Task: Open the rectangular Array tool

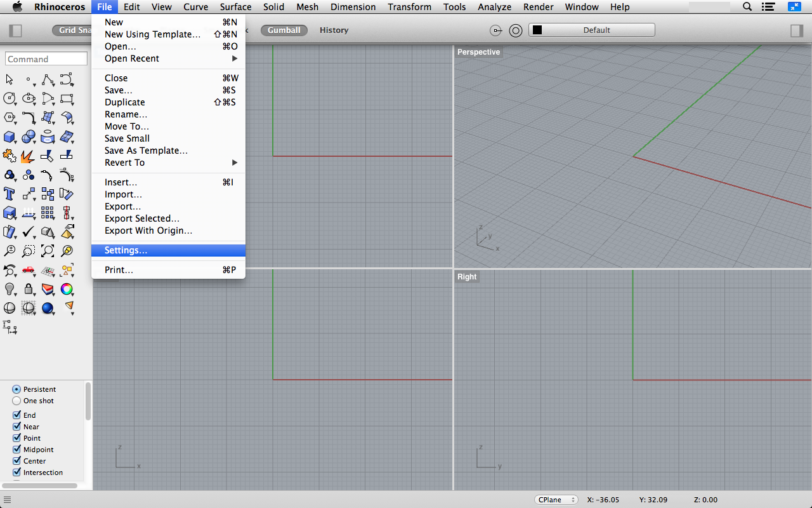Action: click(48, 213)
